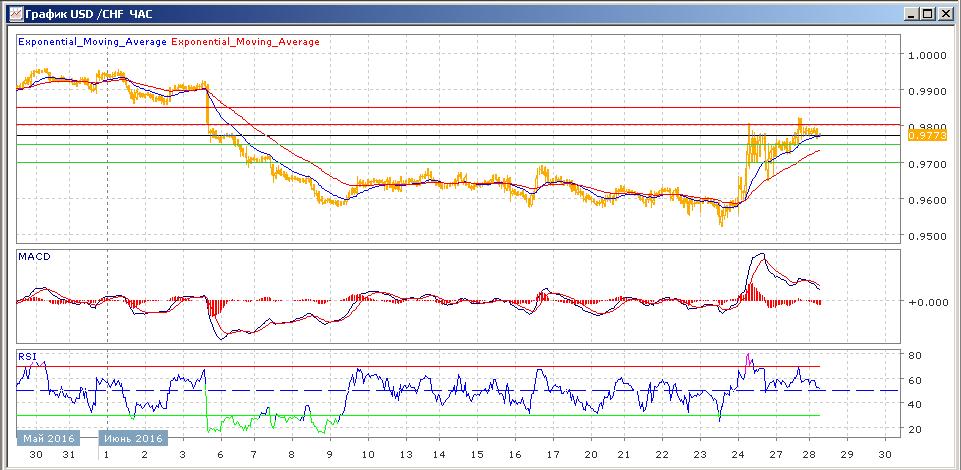Click the 1.0000 price axis label
Image resolution: width=961 pixels, height=470 pixels.
coord(928,55)
